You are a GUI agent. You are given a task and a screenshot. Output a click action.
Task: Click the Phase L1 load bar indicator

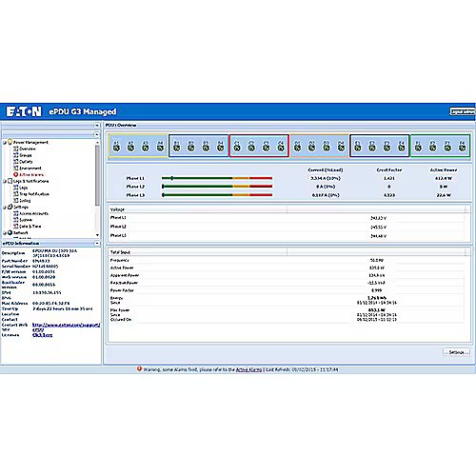pos(217,178)
